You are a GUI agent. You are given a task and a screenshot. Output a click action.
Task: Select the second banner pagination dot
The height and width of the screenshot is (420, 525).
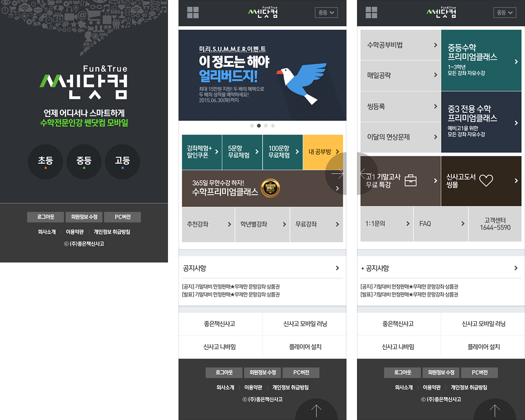(x=259, y=125)
